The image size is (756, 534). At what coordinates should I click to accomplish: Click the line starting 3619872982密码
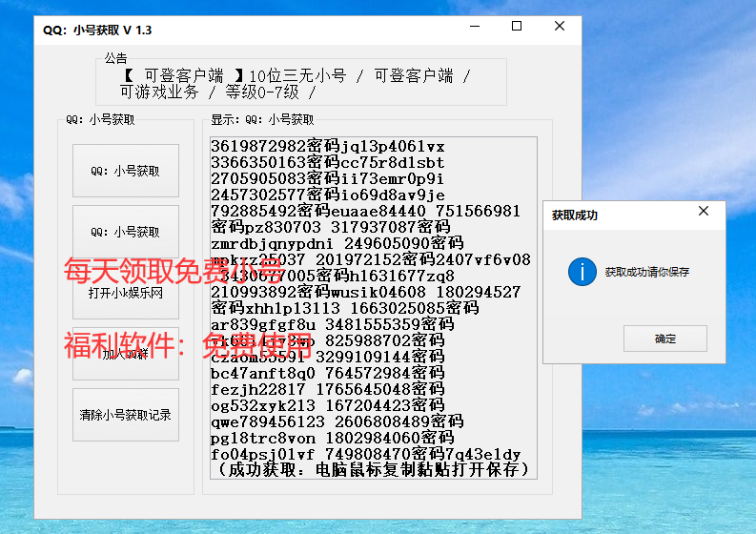coord(327,146)
